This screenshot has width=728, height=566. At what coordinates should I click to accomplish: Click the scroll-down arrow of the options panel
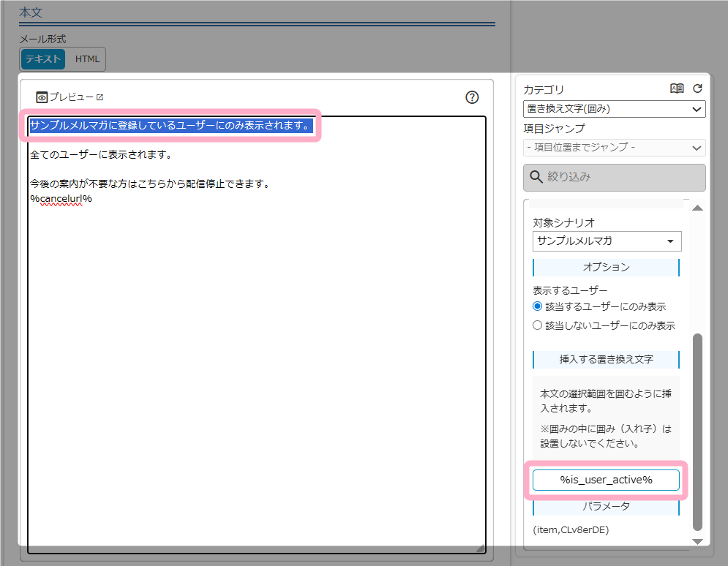697,540
